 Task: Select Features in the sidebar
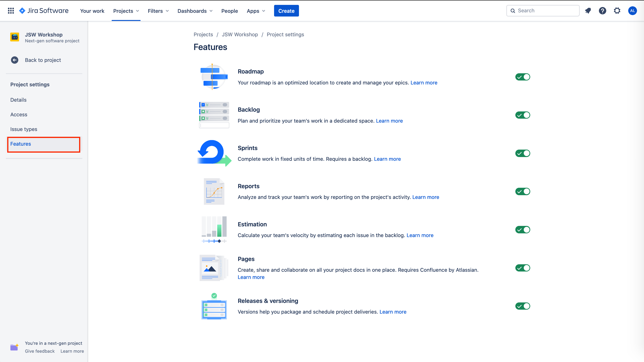click(x=44, y=144)
